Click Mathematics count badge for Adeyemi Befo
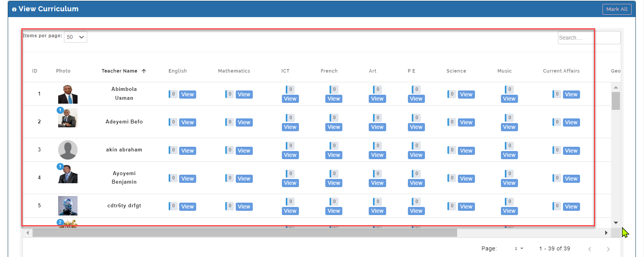 pos(230,122)
